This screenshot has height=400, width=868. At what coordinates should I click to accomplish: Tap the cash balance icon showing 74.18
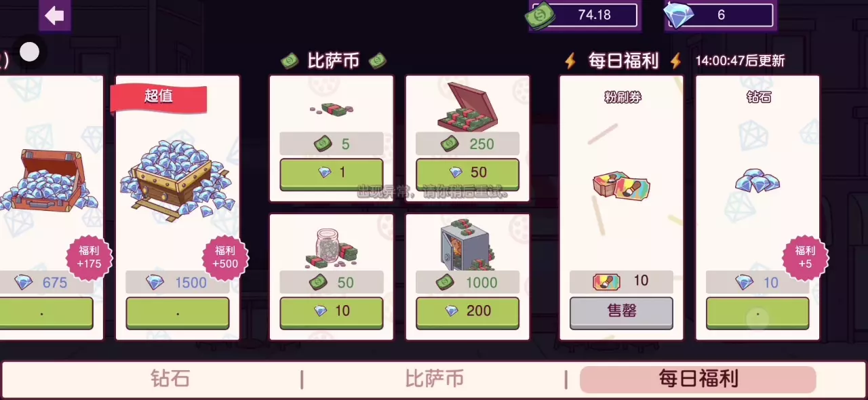pyautogui.click(x=542, y=15)
